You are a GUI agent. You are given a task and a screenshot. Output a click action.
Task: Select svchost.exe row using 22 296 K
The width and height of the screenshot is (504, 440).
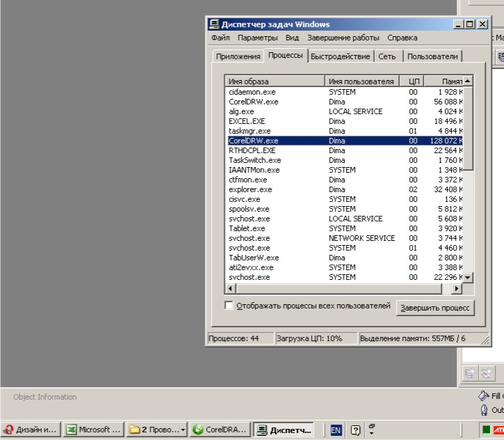coord(344,277)
